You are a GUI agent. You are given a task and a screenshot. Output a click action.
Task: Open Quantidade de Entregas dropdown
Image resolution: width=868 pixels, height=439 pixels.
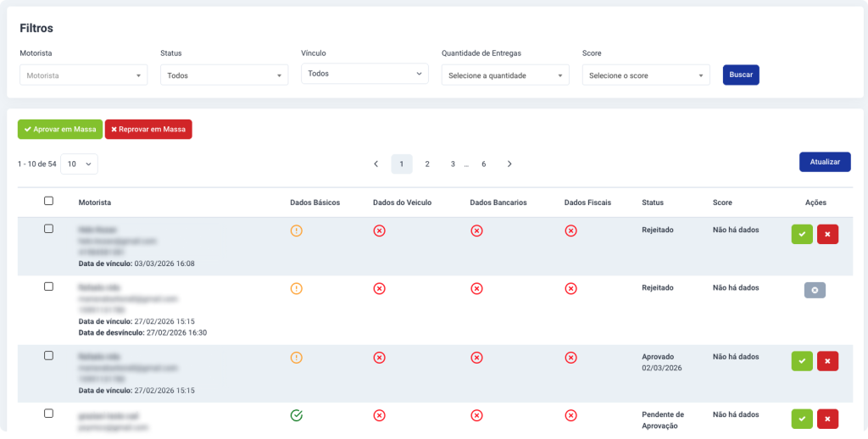(505, 75)
